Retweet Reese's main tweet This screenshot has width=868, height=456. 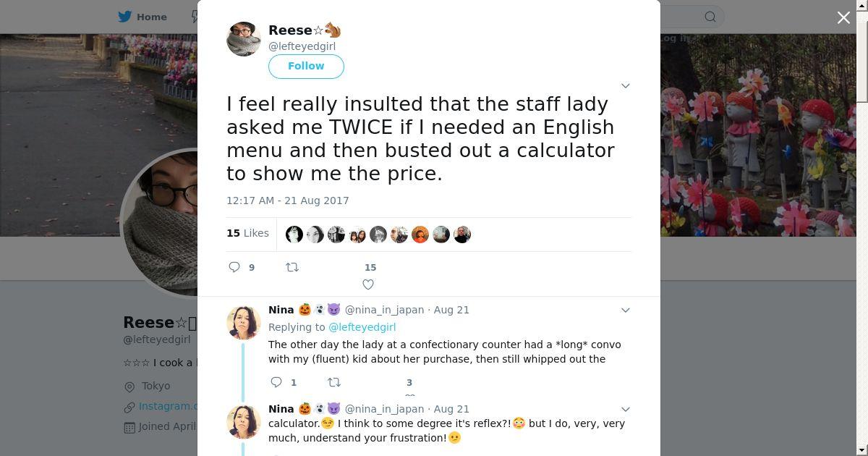coord(292,267)
